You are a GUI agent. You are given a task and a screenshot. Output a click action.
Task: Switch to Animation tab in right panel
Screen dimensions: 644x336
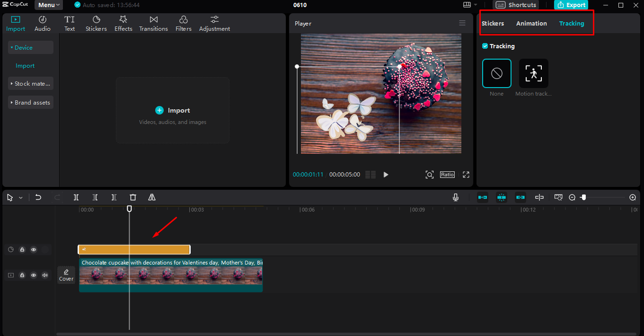point(531,23)
